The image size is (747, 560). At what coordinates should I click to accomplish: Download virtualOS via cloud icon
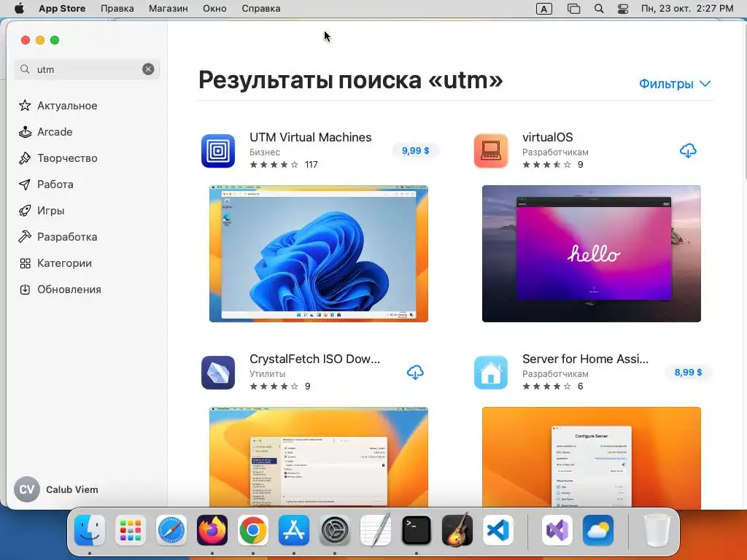688,151
